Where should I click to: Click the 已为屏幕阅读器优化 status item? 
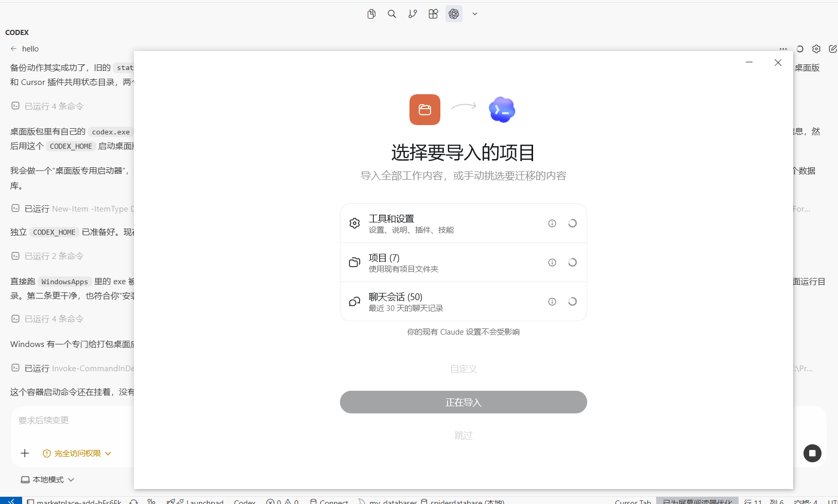pyautogui.click(x=697, y=501)
